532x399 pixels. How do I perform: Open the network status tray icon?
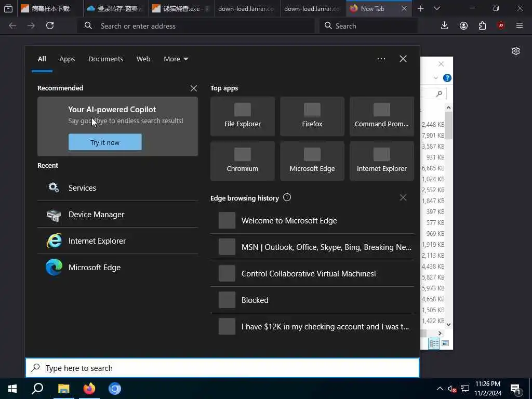[465, 389]
